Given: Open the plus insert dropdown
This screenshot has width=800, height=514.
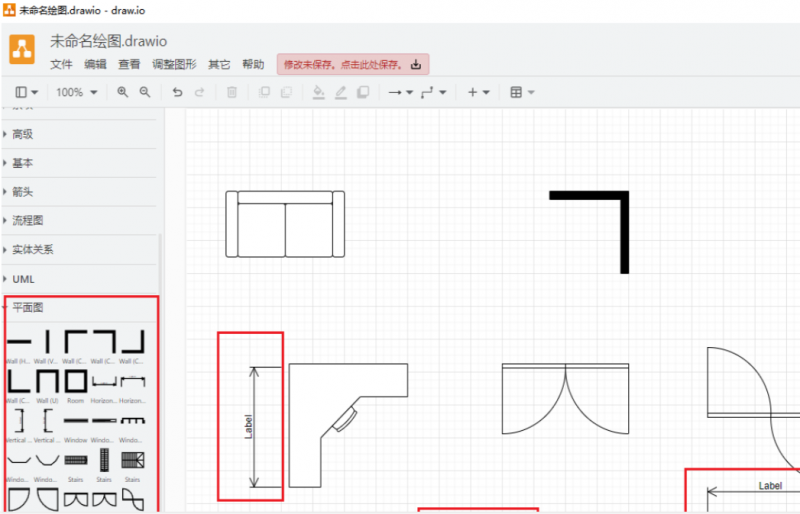Looking at the screenshot, I should tap(479, 92).
